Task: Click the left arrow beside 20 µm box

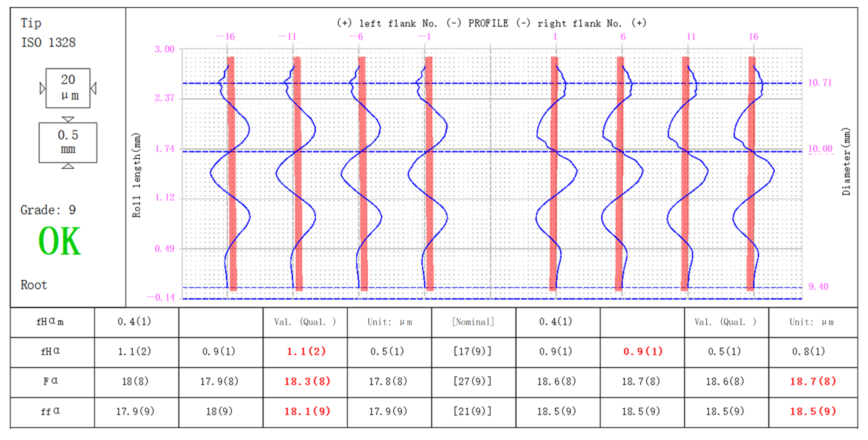Action: coord(42,88)
